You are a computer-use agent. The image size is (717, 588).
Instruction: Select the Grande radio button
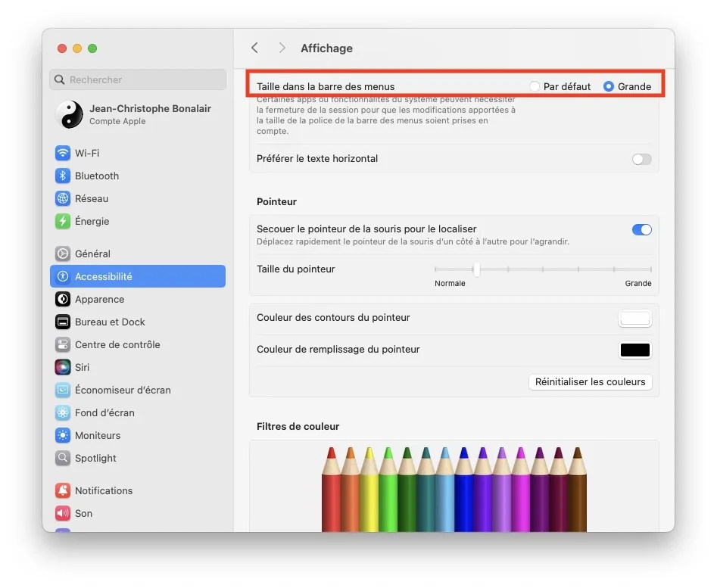coord(609,86)
